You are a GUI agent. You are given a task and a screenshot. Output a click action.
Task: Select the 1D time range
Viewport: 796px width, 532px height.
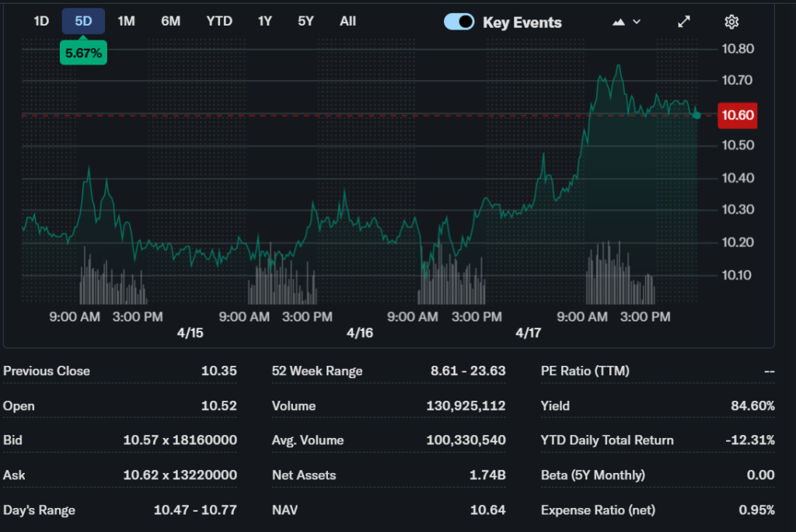tap(41, 21)
